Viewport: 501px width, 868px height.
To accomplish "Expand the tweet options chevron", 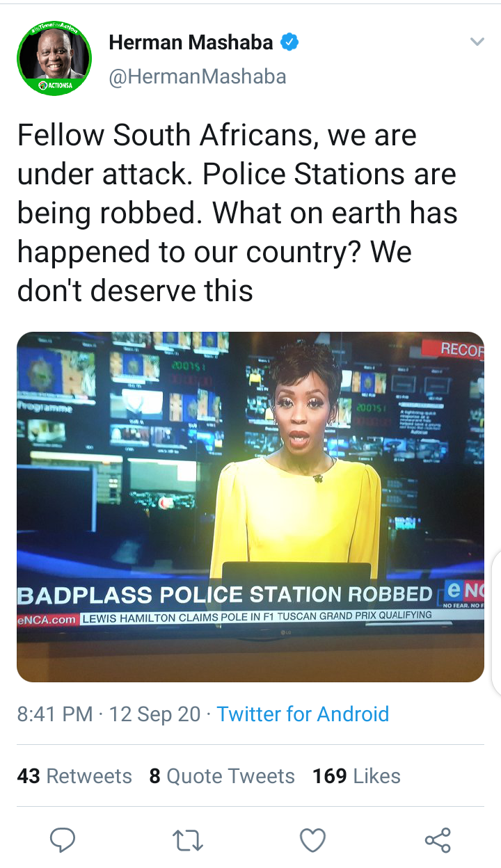I will tap(477, 42).
